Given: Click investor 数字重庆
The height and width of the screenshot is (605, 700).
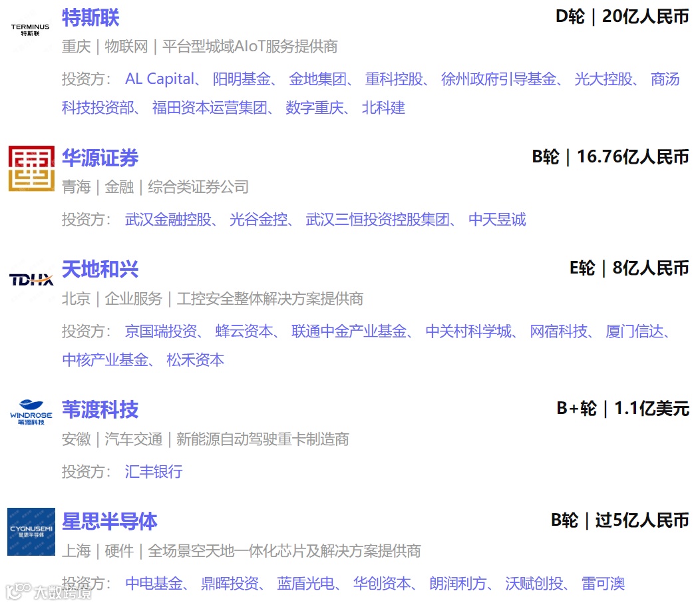Looking at the screenshot, I should tap(315, 108).
